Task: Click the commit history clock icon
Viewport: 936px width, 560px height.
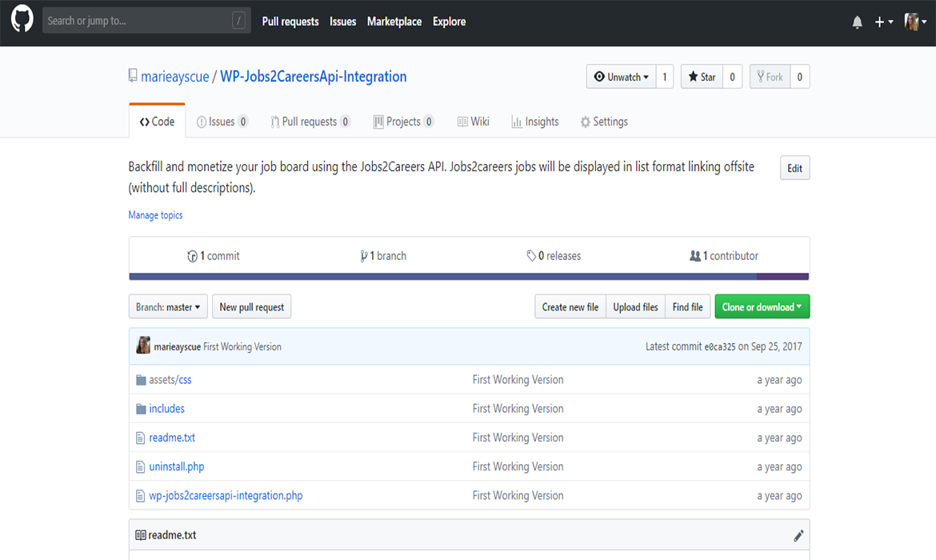Action: 193,255
